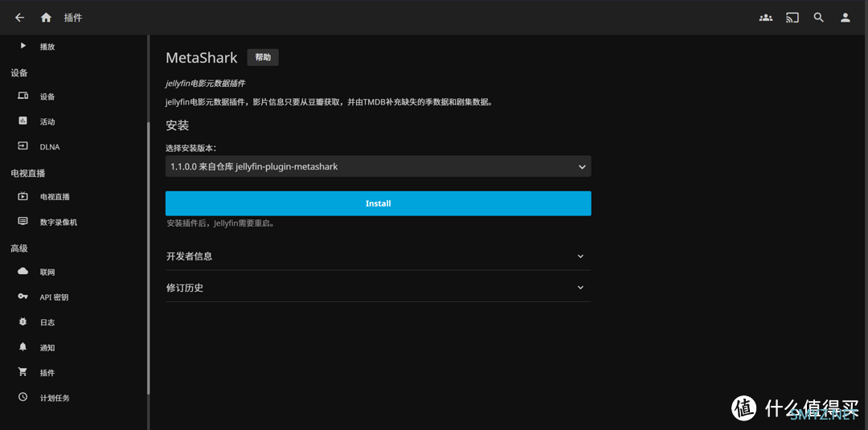Click the live TV icon
Viewport: 868px width, 430px height.
[23, 196]
